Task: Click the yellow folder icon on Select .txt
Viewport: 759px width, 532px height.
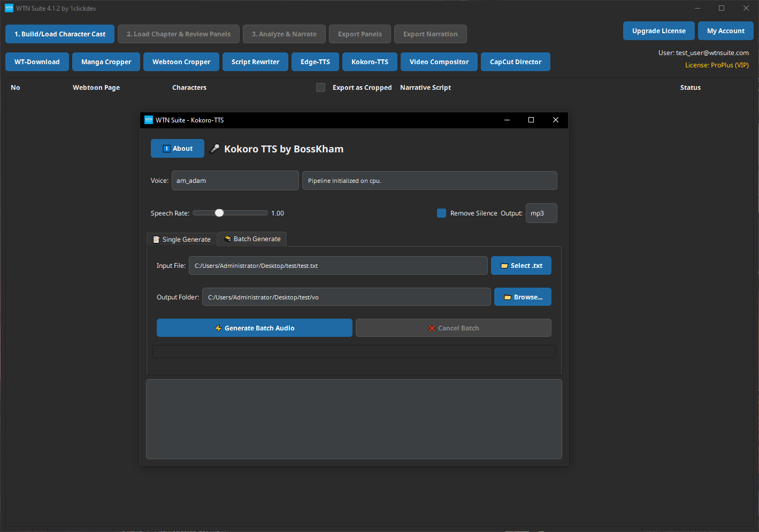Action: [x=503, y=265]
